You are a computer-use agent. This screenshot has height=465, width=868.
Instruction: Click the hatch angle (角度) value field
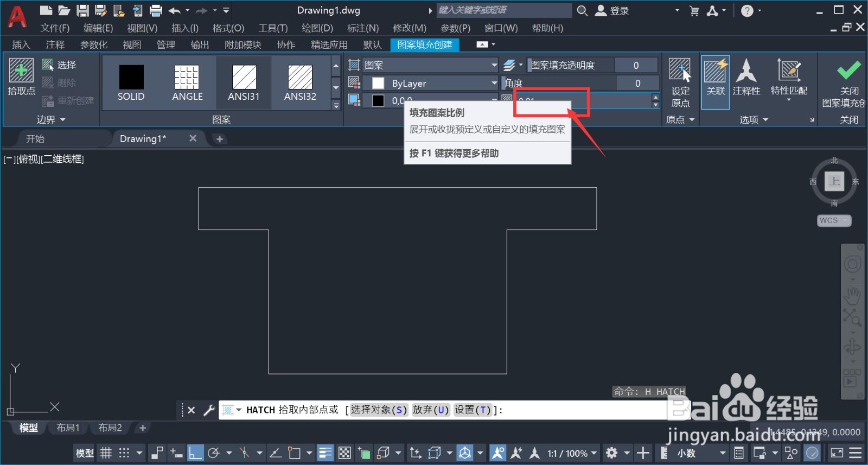click(638, 83)
